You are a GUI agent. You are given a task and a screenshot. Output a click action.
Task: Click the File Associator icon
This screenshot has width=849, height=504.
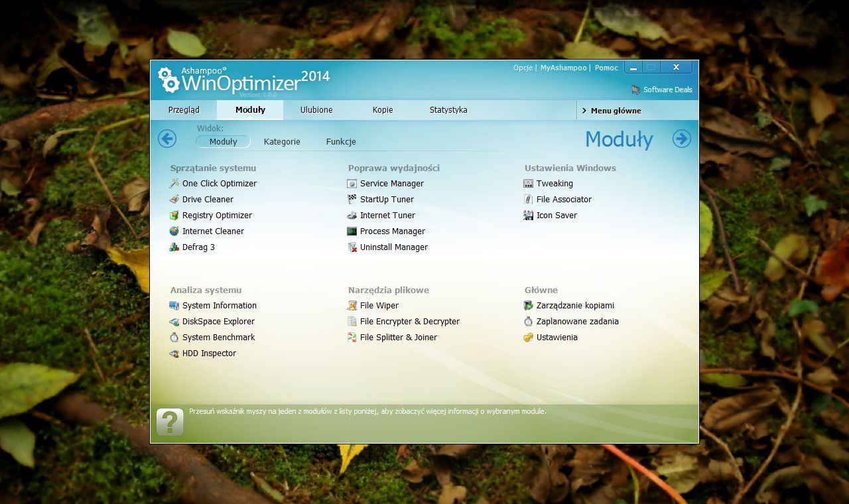[x=529, y=200]
